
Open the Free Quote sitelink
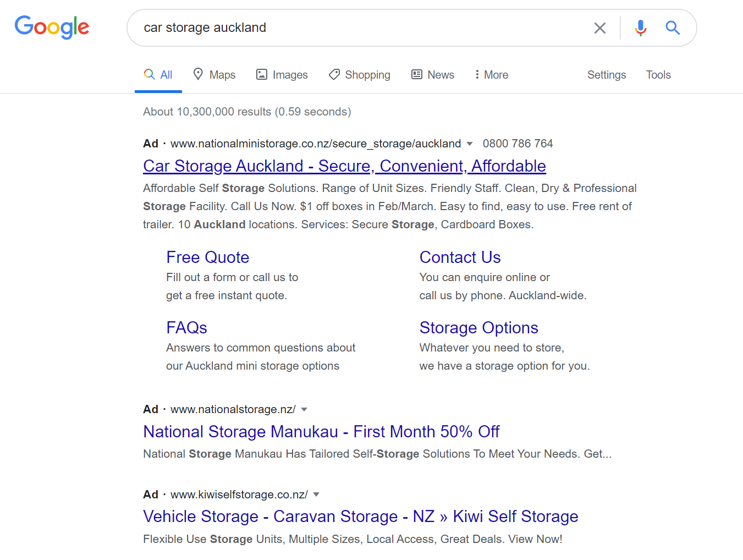(x=208, y=257)
